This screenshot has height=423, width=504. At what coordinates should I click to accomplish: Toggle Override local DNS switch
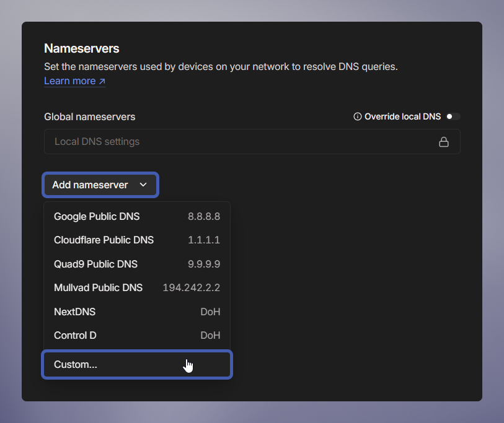coord(453,116)
